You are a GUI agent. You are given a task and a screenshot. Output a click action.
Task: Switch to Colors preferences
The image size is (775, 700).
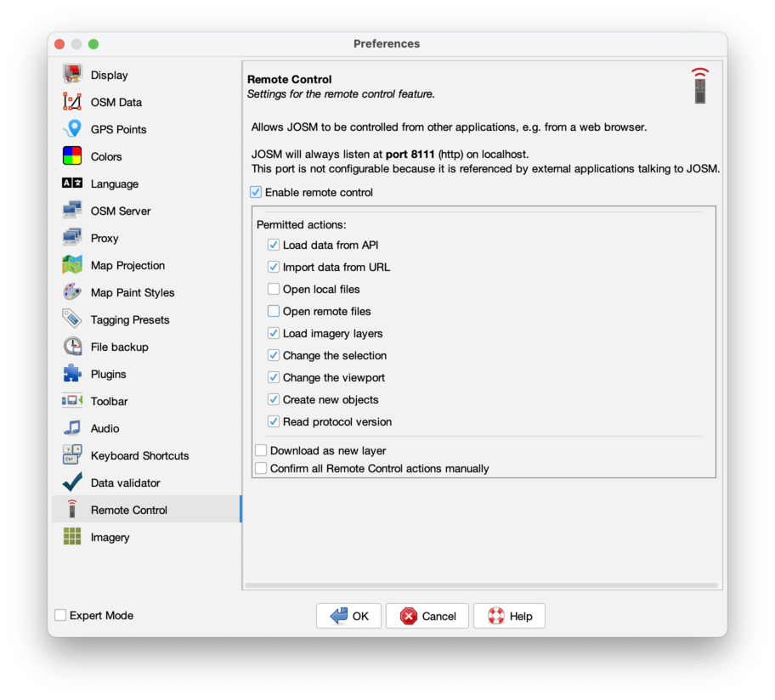146,156
